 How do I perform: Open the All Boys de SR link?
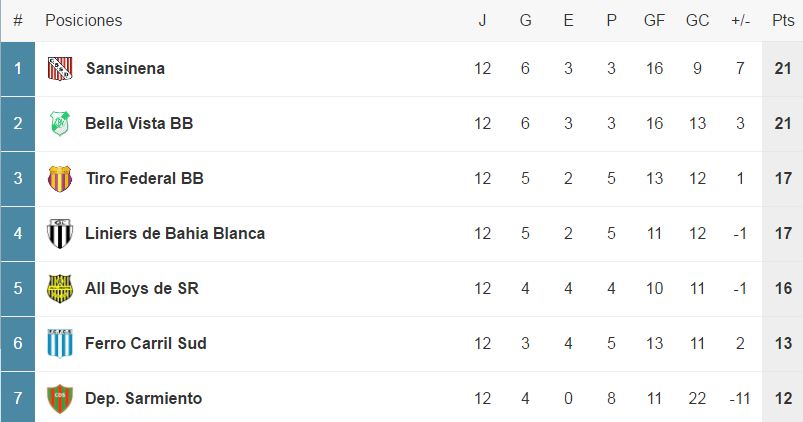[x=141, y=289]
